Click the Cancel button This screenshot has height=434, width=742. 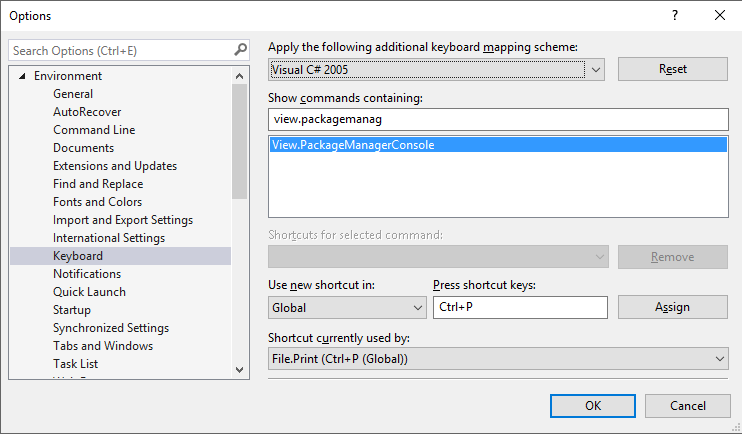[x=687, y=406]
